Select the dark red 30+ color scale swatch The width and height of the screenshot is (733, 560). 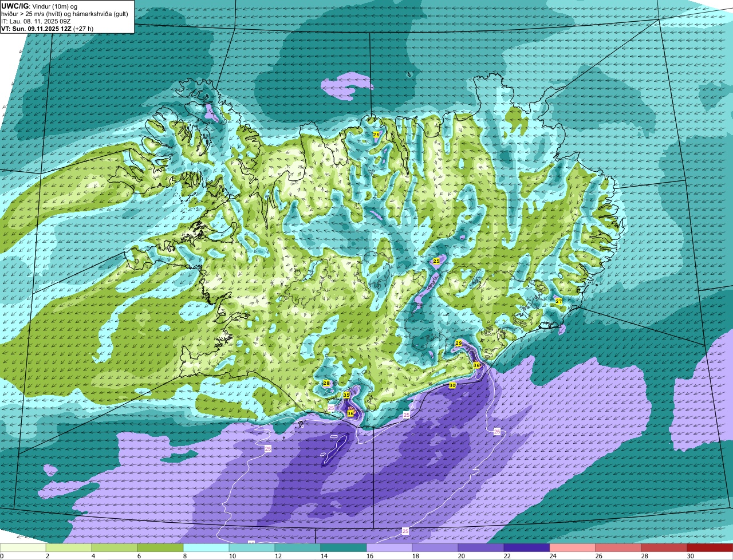(710, 547)
